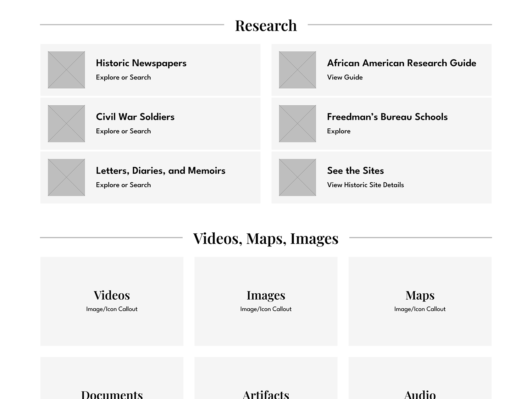Click the African American Research Guide title
Image resolution: width=532 pixels, height=399 pixels.
(401, 63)
